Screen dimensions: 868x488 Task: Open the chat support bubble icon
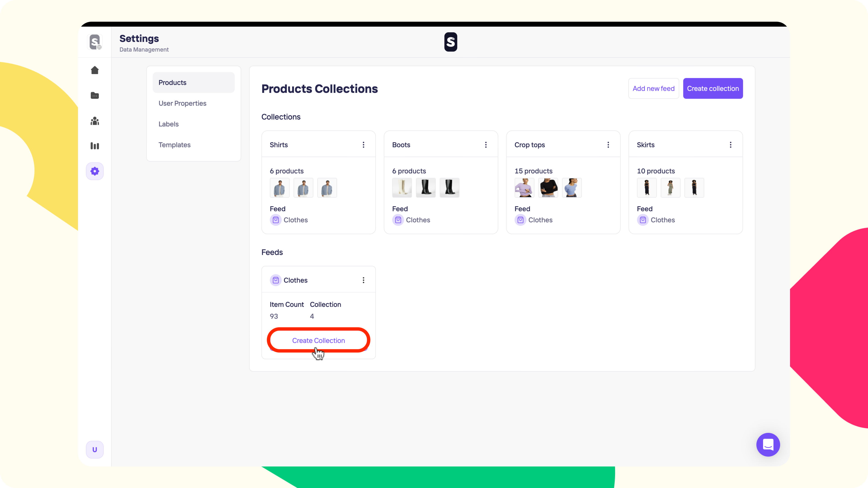click(x=768, y=445)
